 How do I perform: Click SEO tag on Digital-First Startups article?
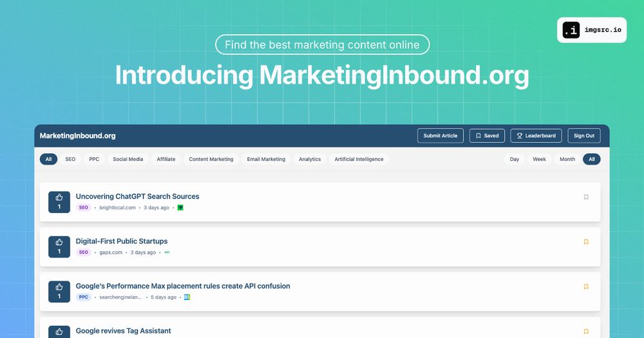83,252
